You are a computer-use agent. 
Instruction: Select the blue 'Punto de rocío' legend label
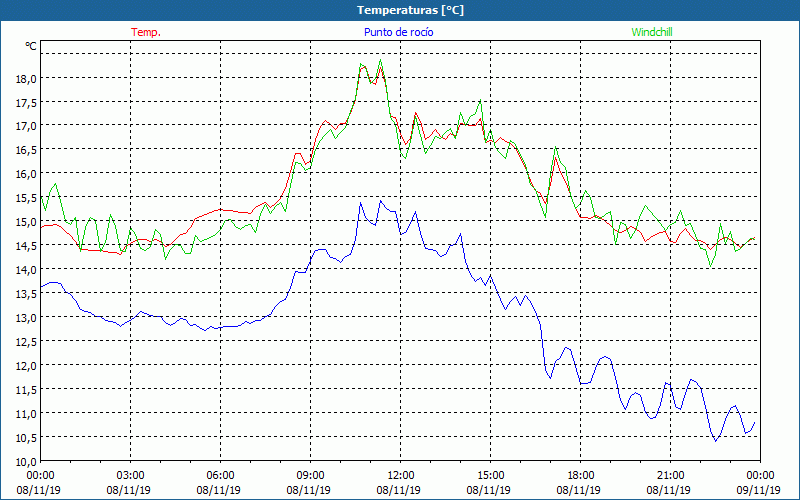[398, 32]
